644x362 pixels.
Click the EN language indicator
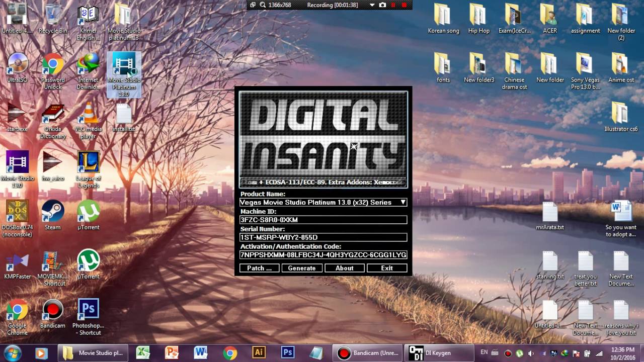point(484,352)
